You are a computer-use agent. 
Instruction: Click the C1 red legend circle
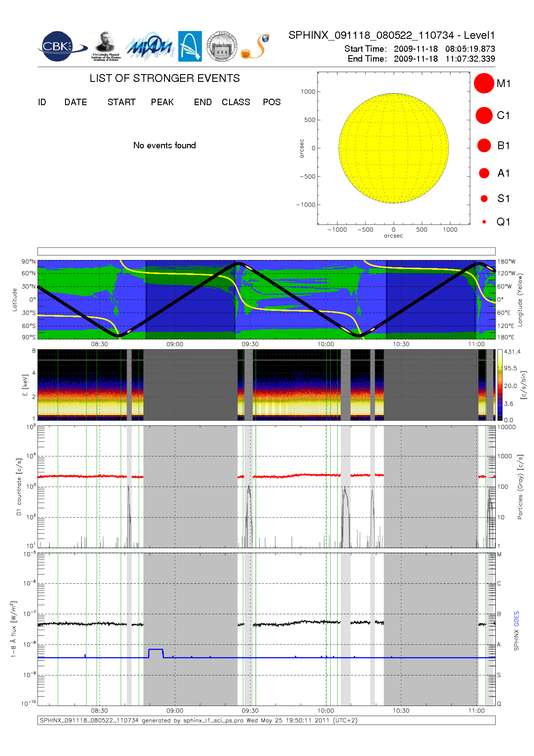pos(484,116)
